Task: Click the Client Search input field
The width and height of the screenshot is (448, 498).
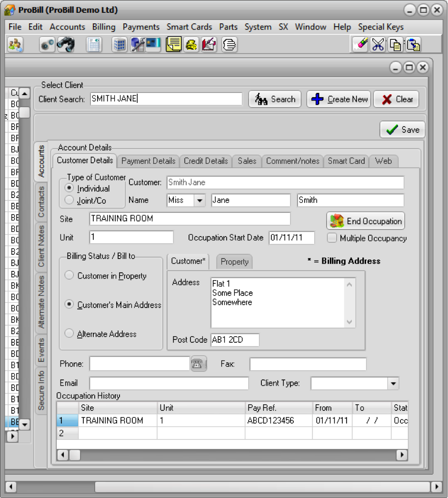Action: pyautogui.click(x=166, y=99)
